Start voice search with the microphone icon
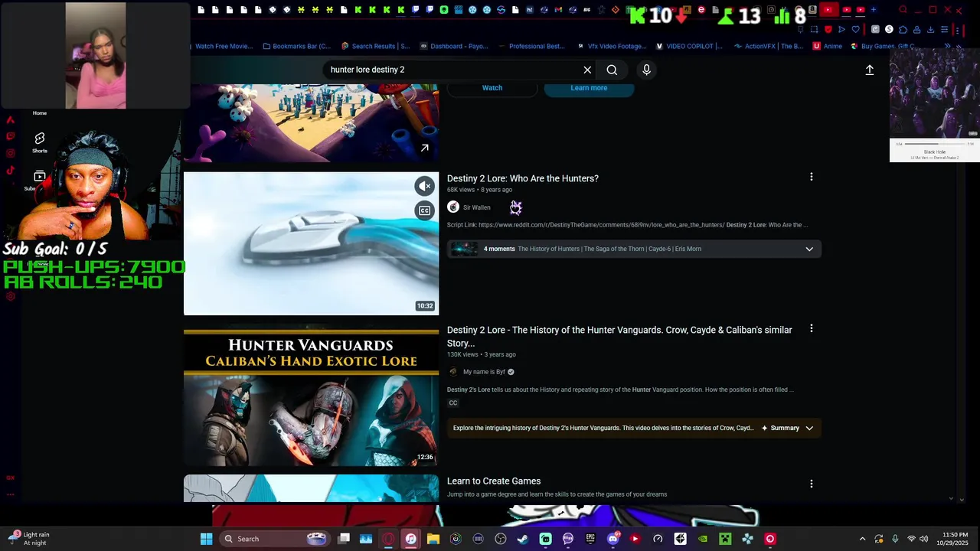980x551 pixels. (646, 70)
